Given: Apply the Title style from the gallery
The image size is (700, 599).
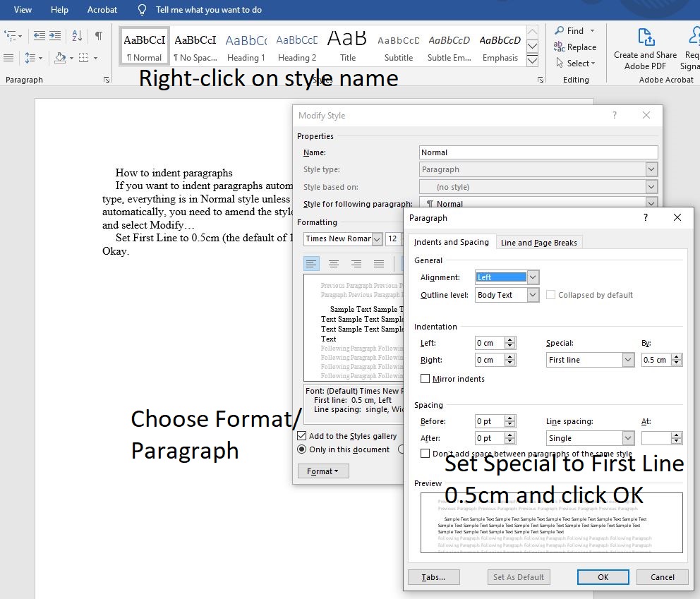Looking at the screenshot, I should (347, 47).
